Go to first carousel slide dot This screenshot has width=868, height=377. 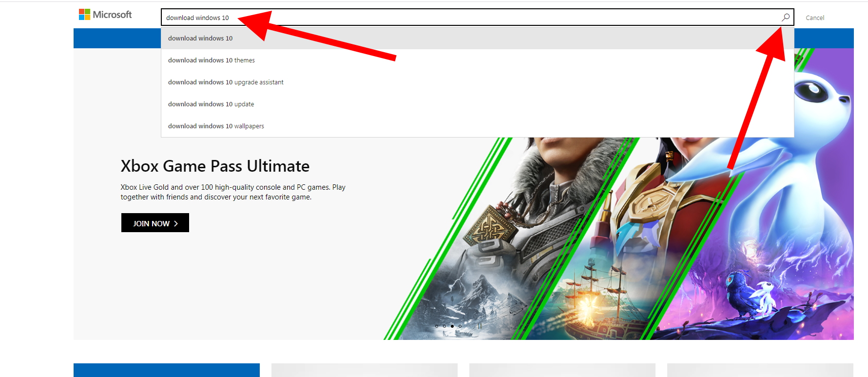[x=437, y=326]
